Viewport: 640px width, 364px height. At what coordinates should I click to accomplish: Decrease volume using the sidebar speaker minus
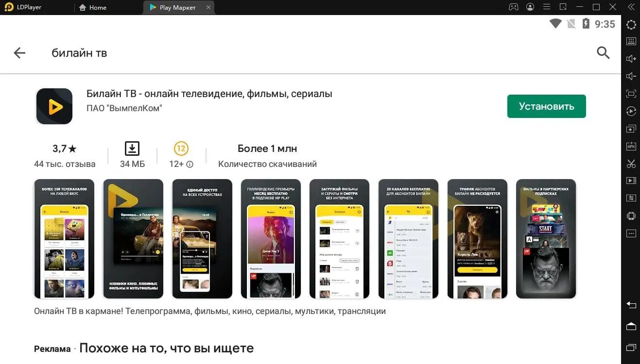(x=631, y=76)
